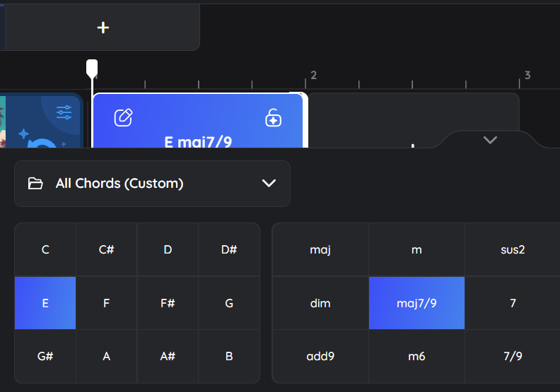The width and height of the screenshot is (560, 392).
Task: Select root note C#
Action: coord(107,249)
